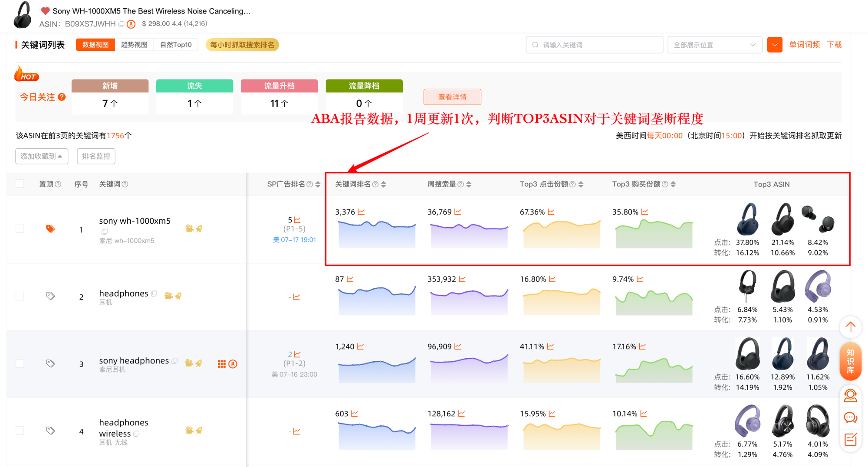
Task: Click camera icon for sony wh-1000xm5
Action: [189, 229]
